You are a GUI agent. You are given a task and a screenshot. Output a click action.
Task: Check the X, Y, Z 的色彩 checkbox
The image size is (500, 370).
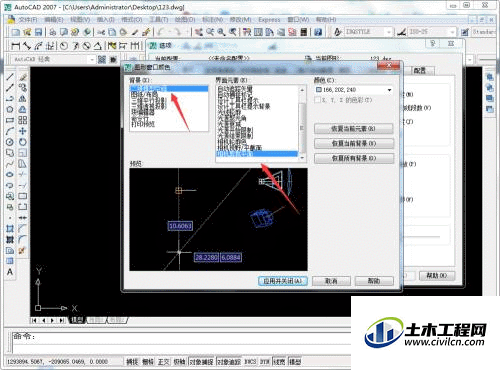318,100
